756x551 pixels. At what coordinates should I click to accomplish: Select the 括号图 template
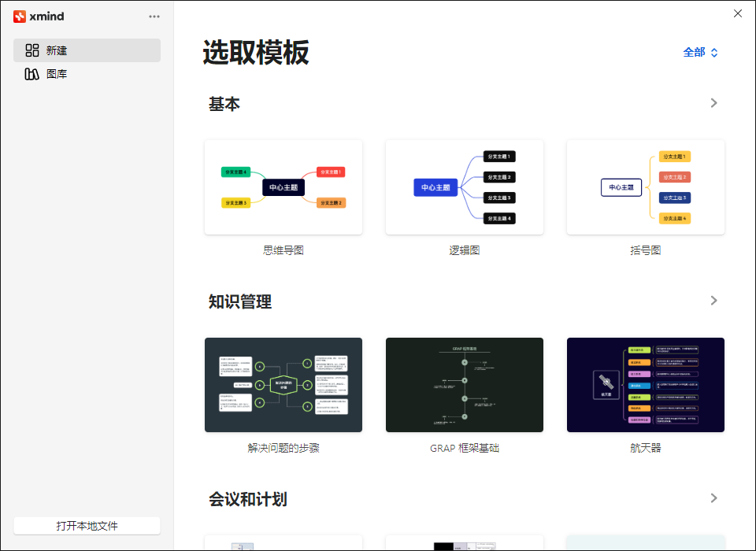645,187
